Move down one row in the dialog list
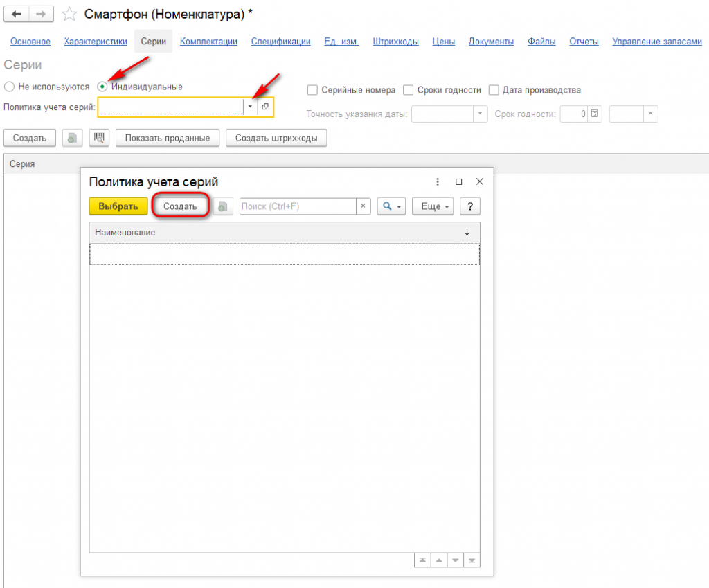 (x=456, y=560)
